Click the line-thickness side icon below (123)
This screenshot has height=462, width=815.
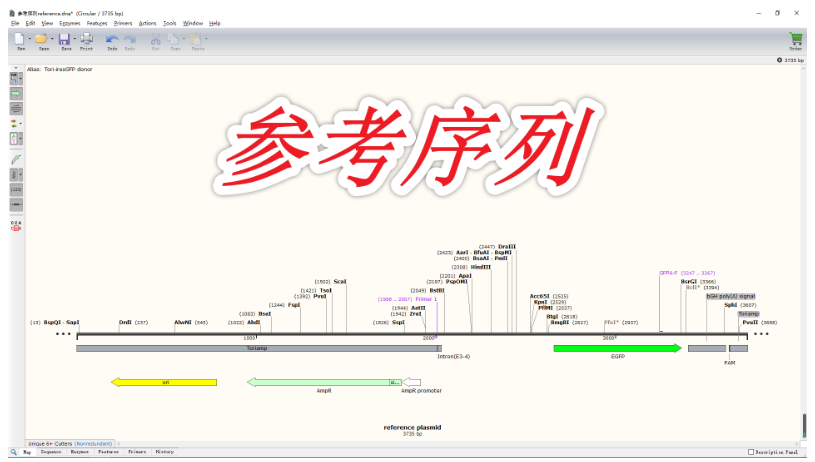pyautogui.click(x=16, y=205)
